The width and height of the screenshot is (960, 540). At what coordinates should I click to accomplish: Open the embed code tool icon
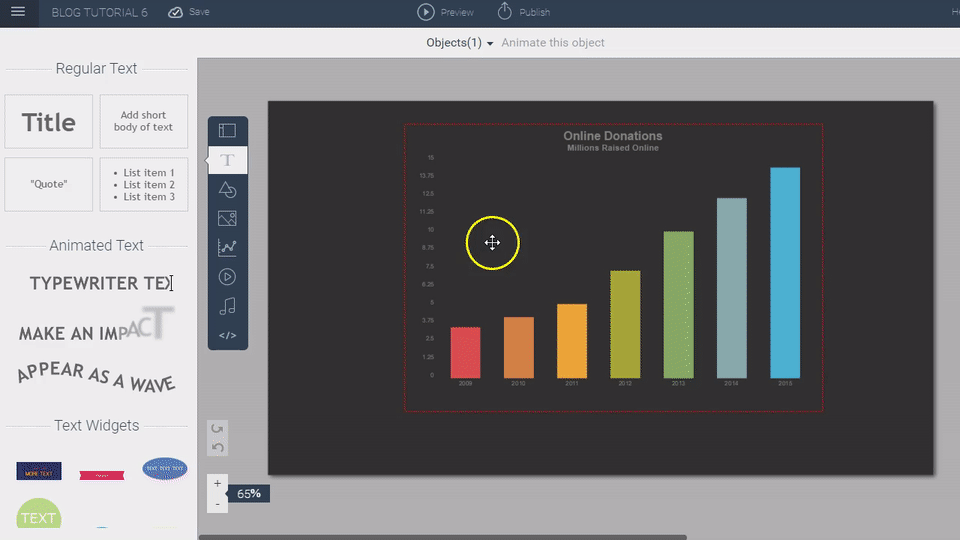pyautogui.click(x=227, y=336)
